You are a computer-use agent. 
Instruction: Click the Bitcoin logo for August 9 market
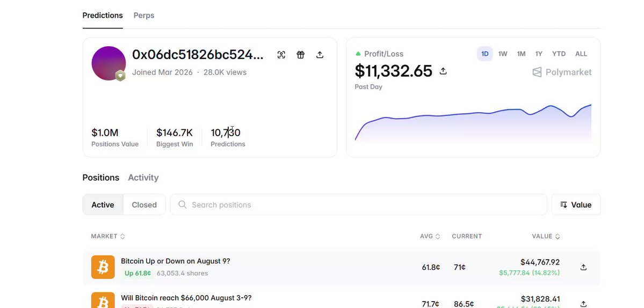[103, 267]
